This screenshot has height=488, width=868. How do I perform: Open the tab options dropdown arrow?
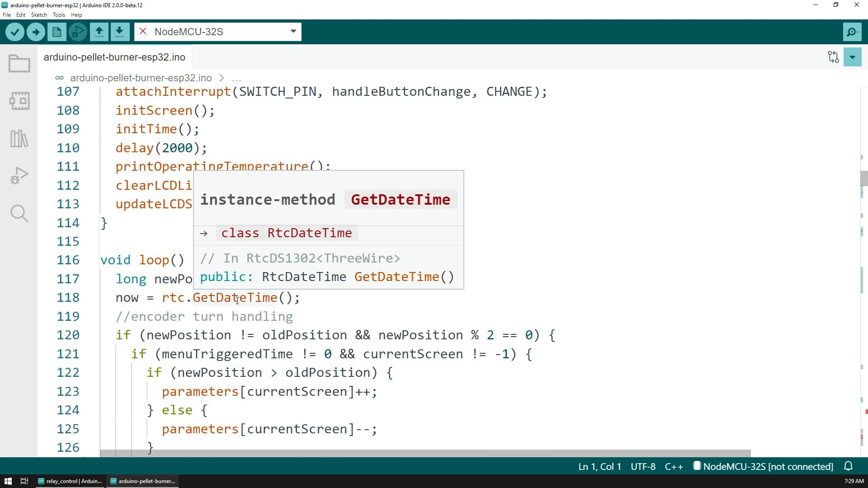coord(852,57)
